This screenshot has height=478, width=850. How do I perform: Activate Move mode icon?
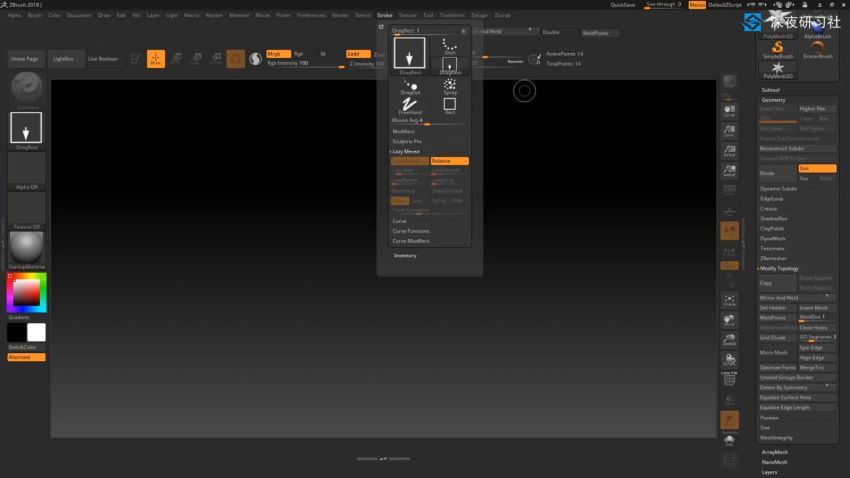pyautogui.click(x=176, y=59)
